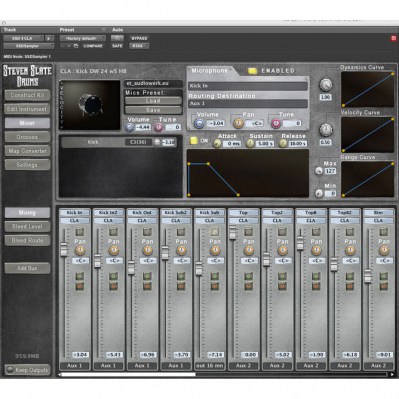The image size is (399, 399).
Task: Click the C3(36) note field
Action: point(138,142)
